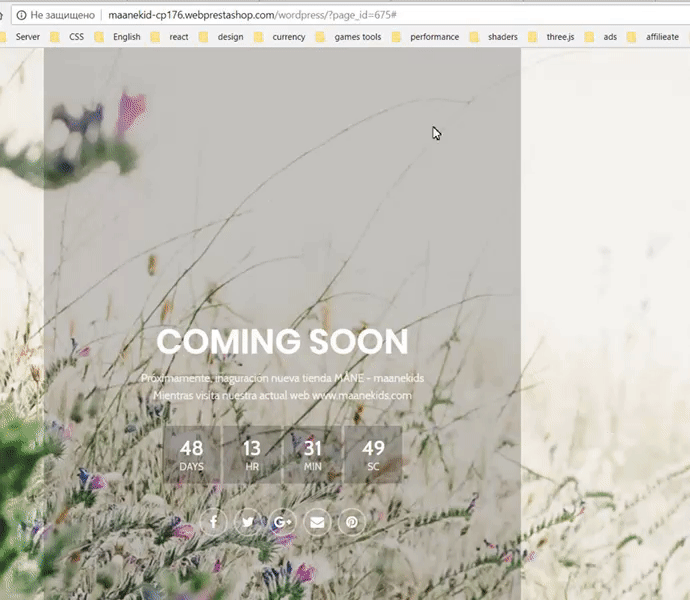
Task: Click the 13 HR countdown box
Action: pyautogui.click(x=252, y=455)
